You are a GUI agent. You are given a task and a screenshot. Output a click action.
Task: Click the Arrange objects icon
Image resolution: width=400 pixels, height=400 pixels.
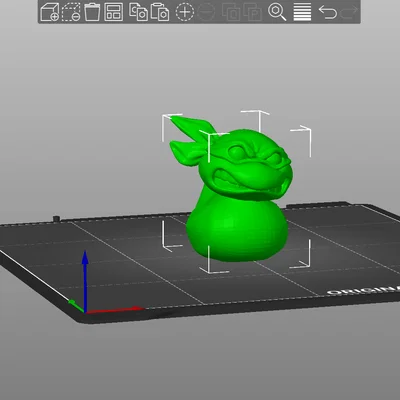pos(114,12)
